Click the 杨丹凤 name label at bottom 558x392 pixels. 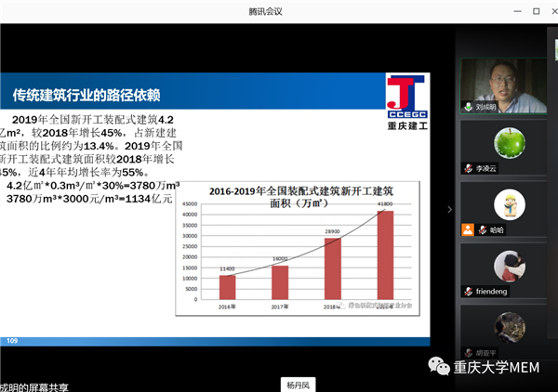click(298, 385)
